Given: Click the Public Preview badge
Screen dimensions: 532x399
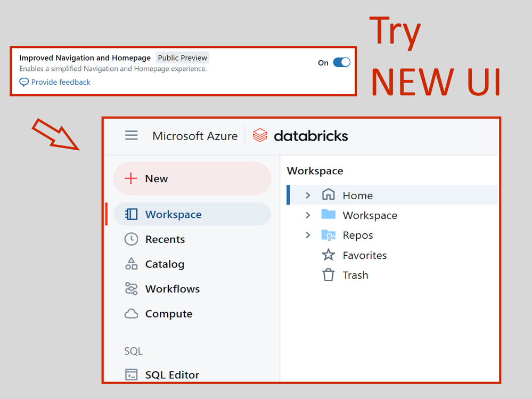Looking at the screenshot, I should tap(182, 58).
